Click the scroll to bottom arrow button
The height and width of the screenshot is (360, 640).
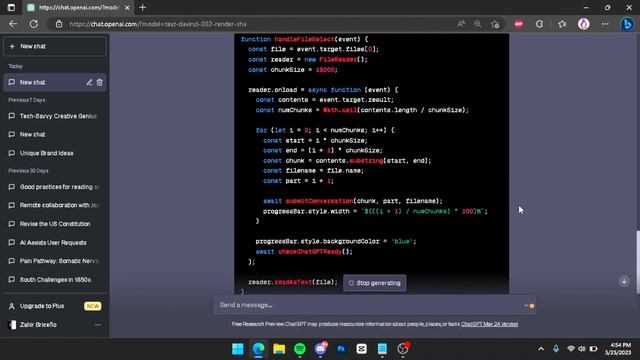[624, 281]
